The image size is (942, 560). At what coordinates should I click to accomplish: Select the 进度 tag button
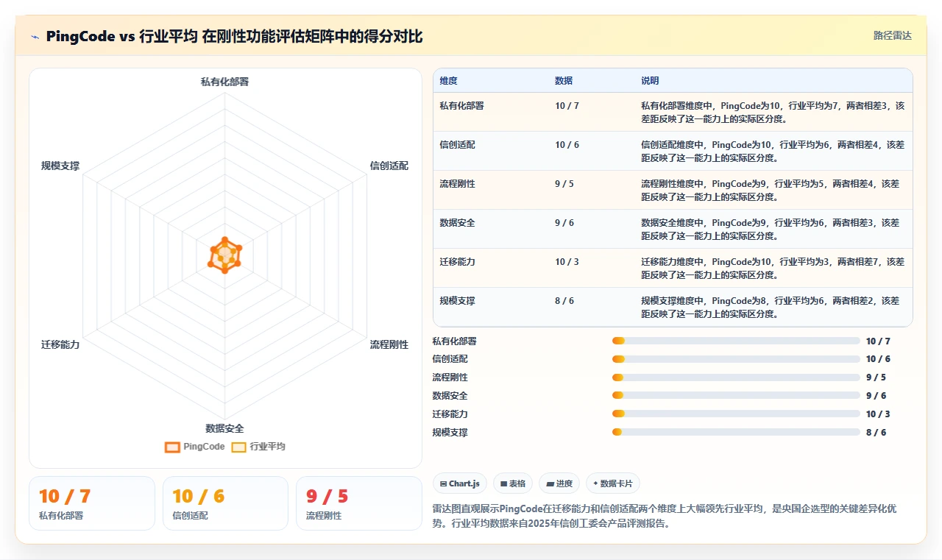coord(559,483)
